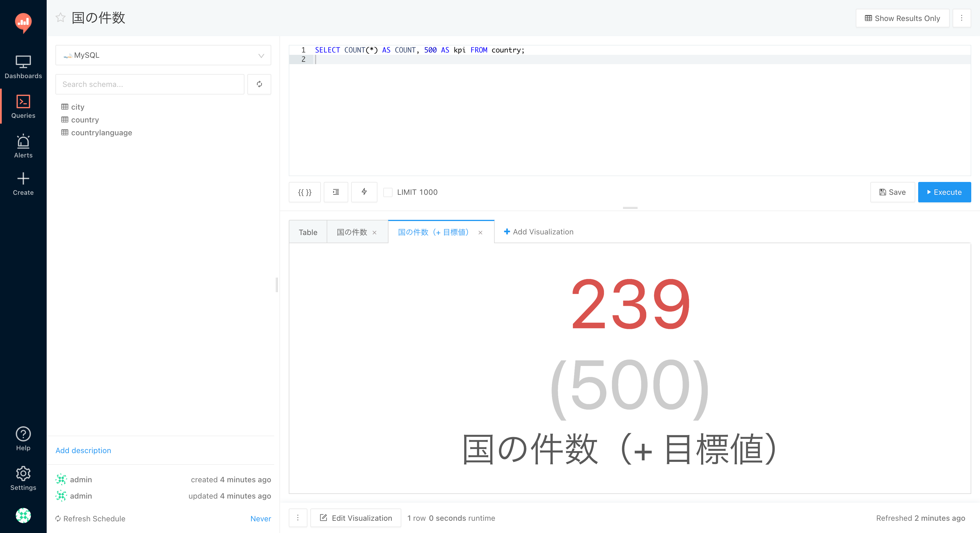Click the format/beautify SQL icon
This screenshot has width=980, height=533.
tap(335, 192)
